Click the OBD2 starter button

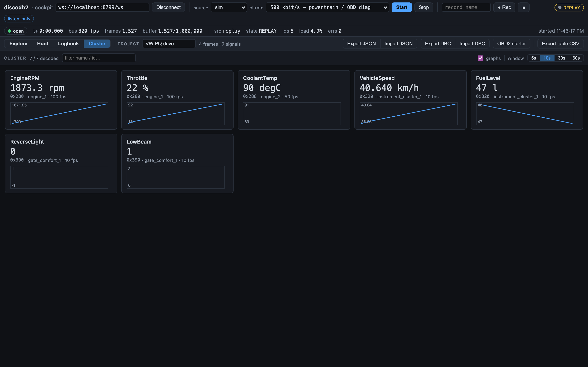[x=511, y=44]
